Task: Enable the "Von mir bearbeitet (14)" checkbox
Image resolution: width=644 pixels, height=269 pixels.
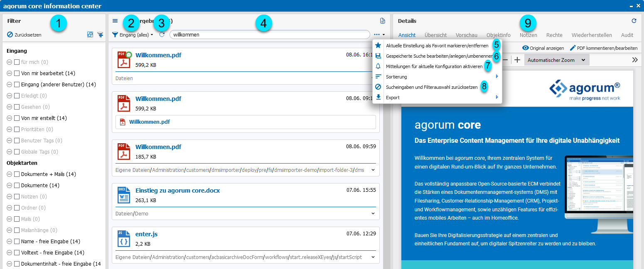Action: point(17,73)
